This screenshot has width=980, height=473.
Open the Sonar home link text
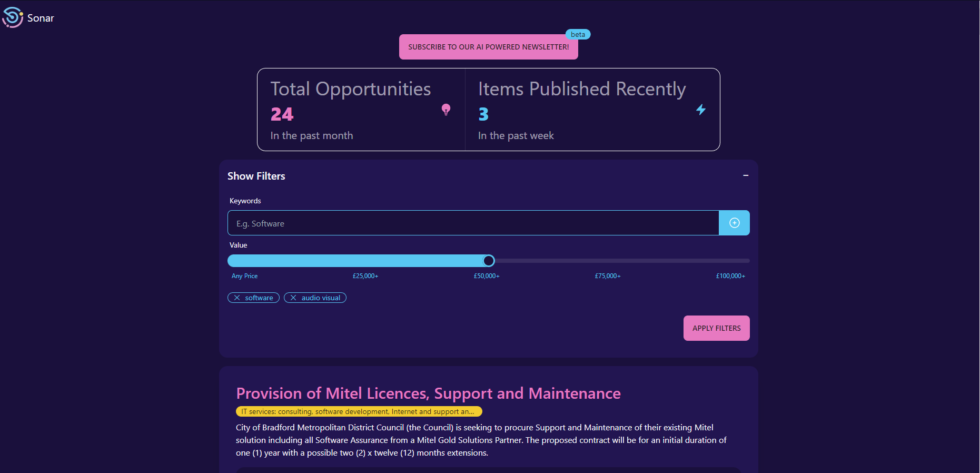(x=41, y=18)
